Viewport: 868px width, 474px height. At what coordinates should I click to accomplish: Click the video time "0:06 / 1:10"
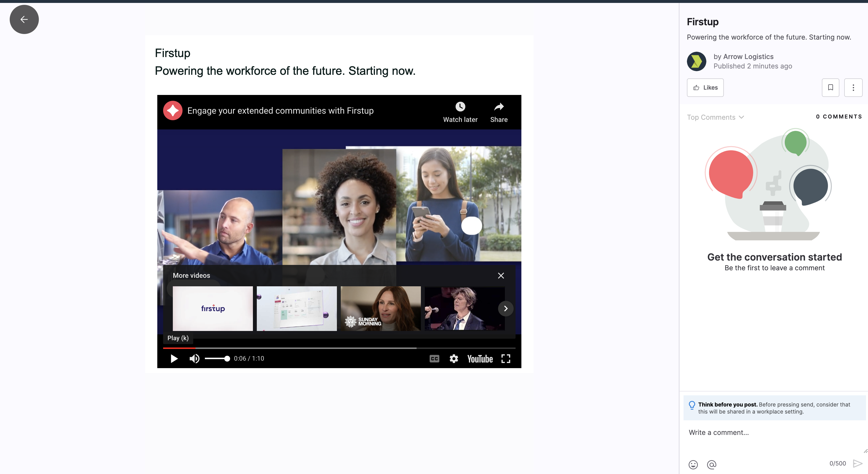(x=249, y=358)
